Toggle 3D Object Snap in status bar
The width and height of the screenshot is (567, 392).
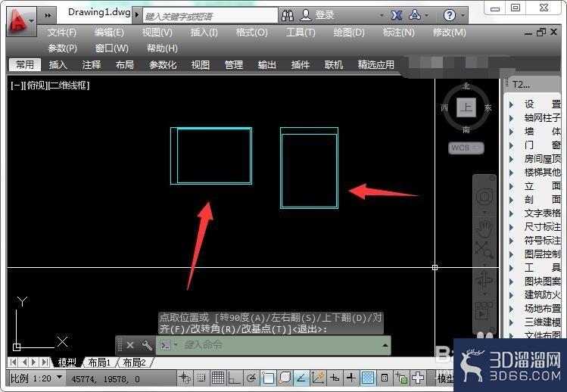[x=285, y=378]
